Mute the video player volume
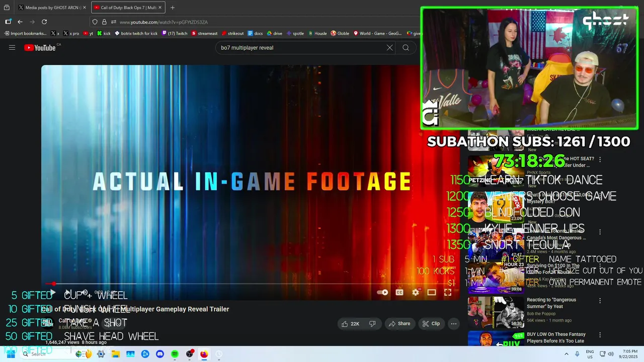This screenshot has width=644, height=362. 85,293
